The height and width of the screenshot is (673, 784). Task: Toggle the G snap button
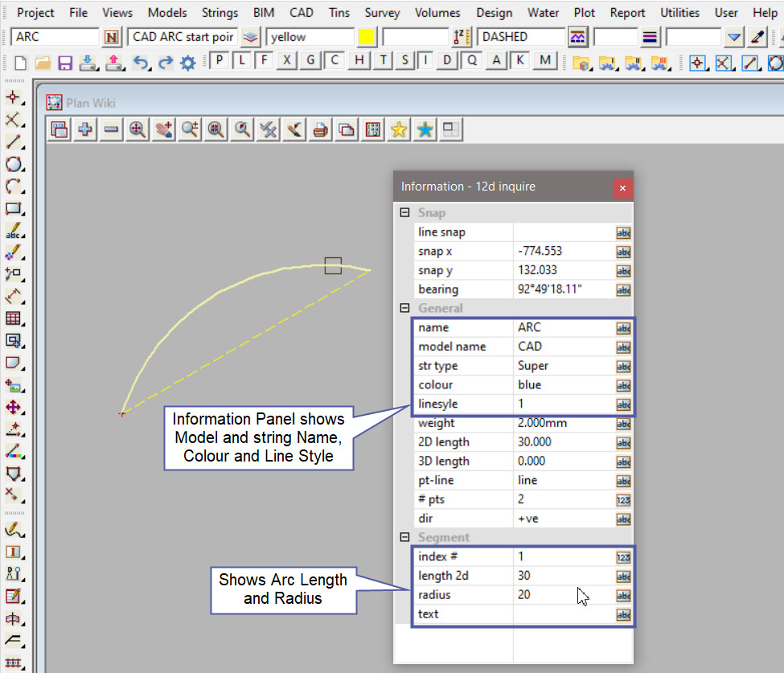point(310,60)
